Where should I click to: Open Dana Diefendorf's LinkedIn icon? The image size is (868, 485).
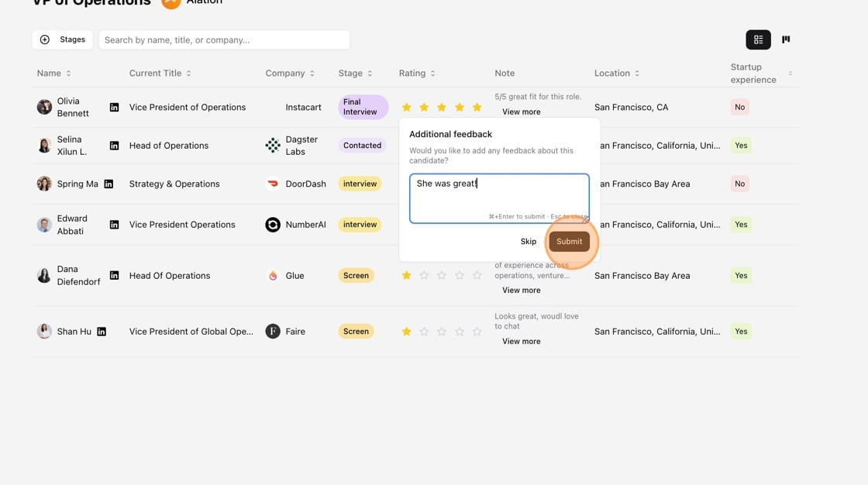click(114, 276)
